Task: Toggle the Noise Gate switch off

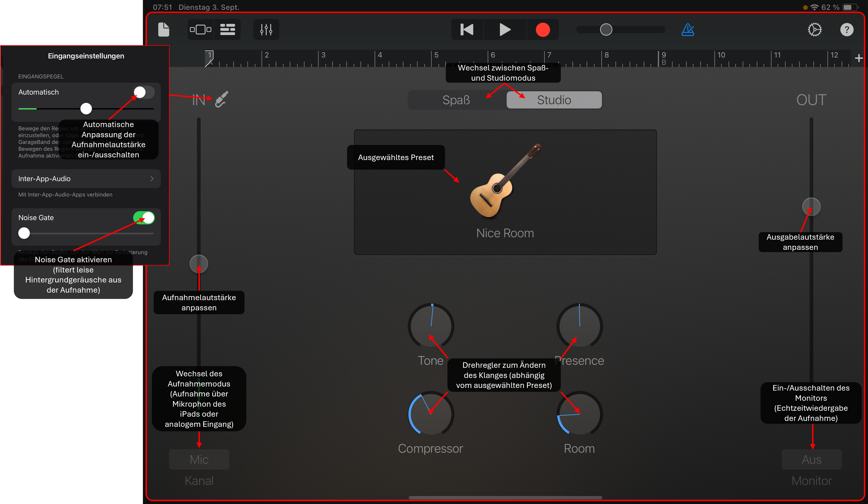Action: [x=144, y=218]
